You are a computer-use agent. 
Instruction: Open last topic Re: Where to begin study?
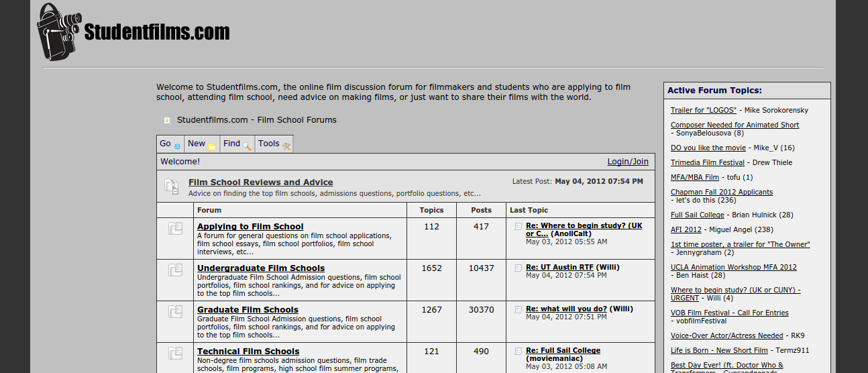[584, 229]
